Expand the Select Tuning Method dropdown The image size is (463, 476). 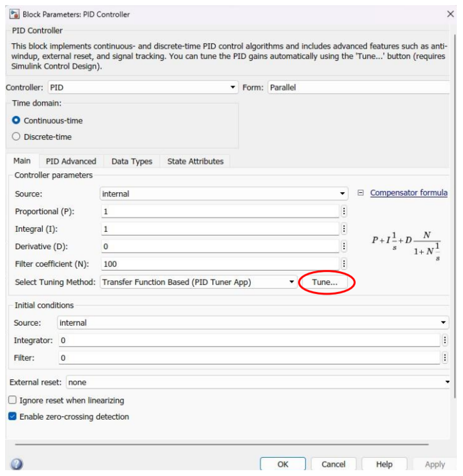click(x=198, y=282)
